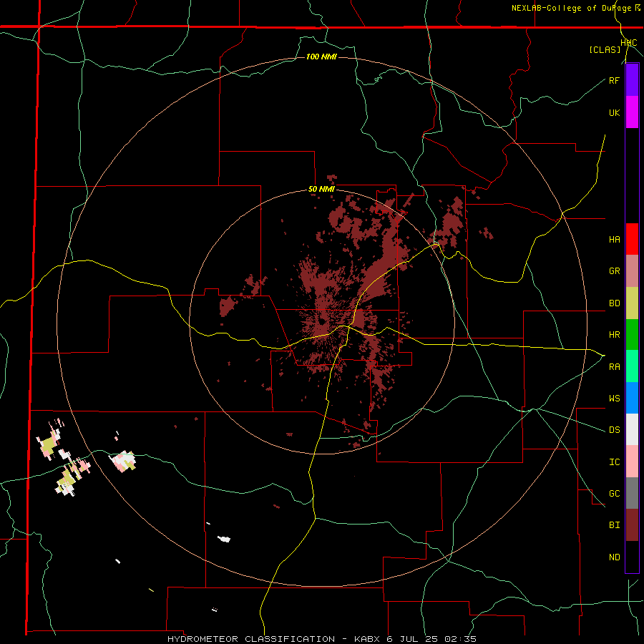The width and height of the screenshot is (644, 644).
Task: Click the 100 NMI range ring label
Action: (x=321, y=57)
